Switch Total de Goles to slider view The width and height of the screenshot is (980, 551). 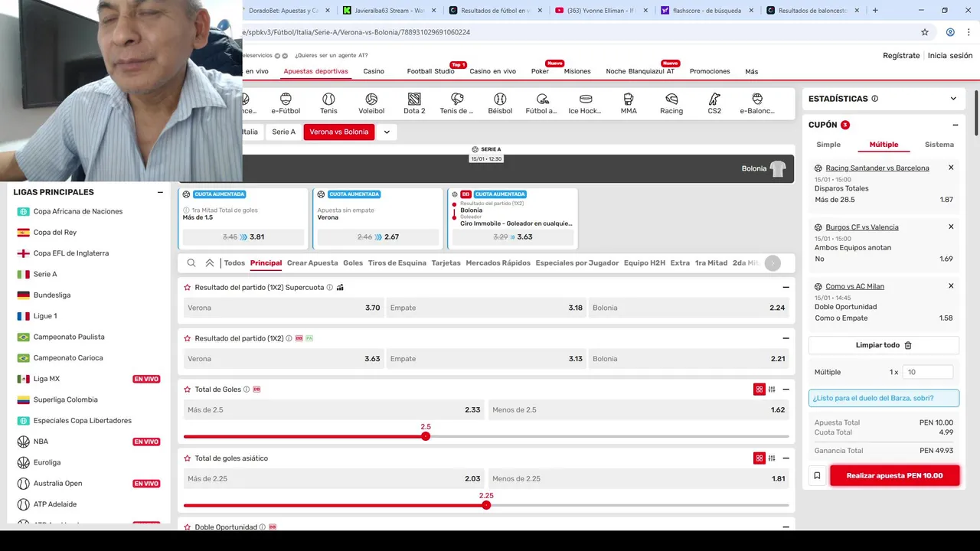(x=772, y=390)
